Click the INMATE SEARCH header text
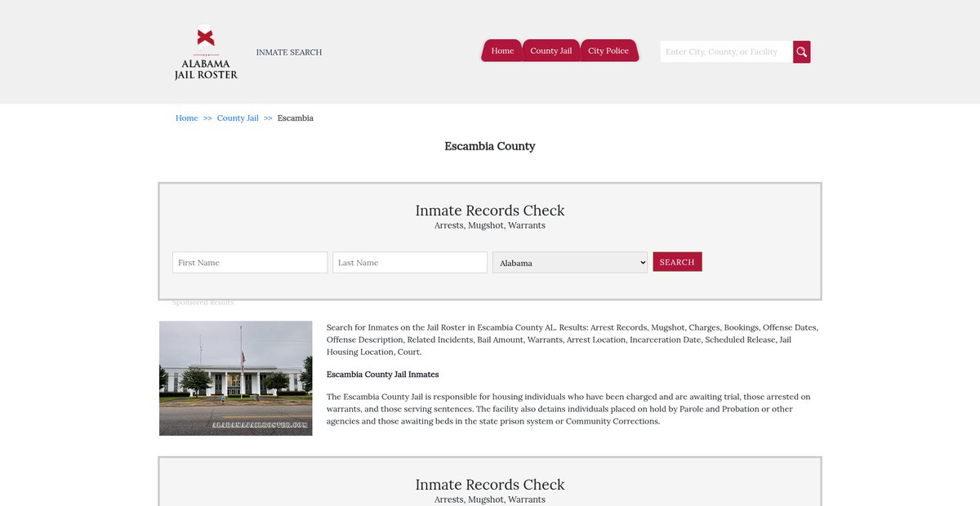Viewport: 980px width, 506px height. (x=289, y=52)
